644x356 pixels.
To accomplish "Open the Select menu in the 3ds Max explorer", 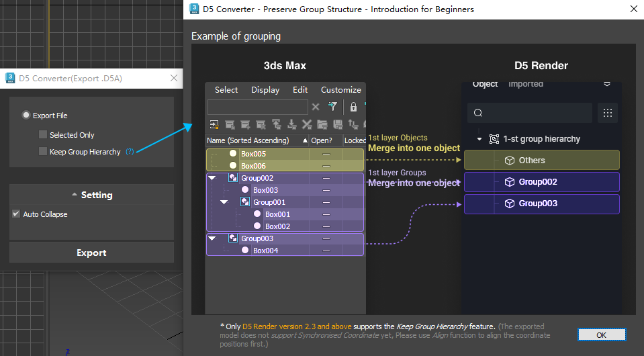I will click(x=226, y=89).
